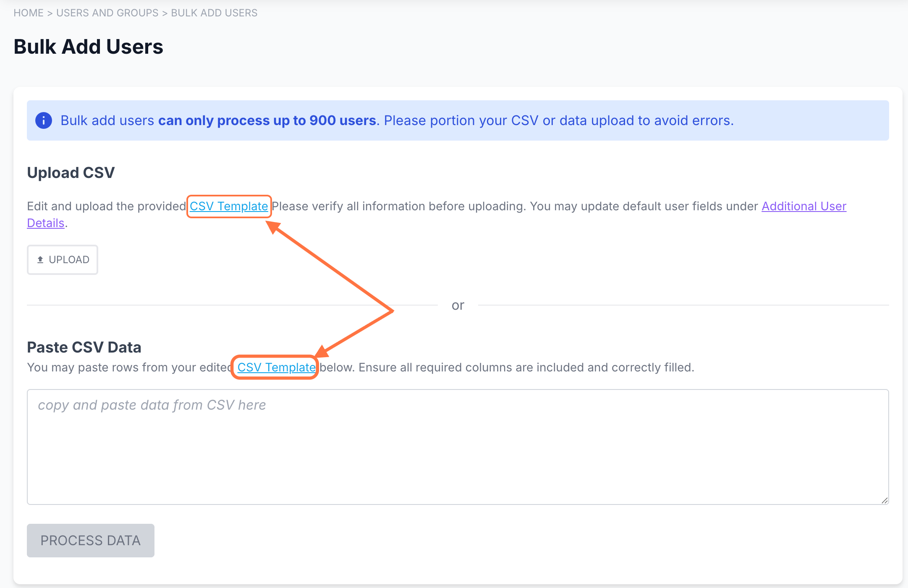This screenshot has height=588, width=908.
Task: Go to the HOME breadcrumb
Action: pyautogui.click(x=29, y=13)
